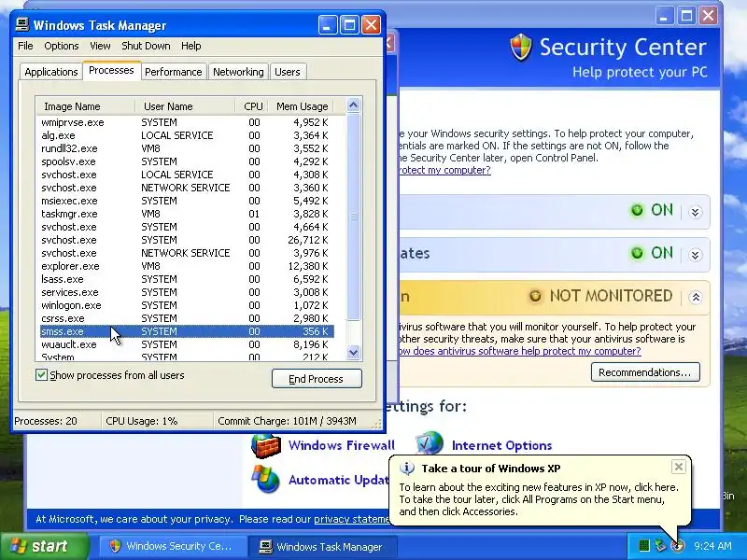Open the Shut Down menu

(146, 46)
